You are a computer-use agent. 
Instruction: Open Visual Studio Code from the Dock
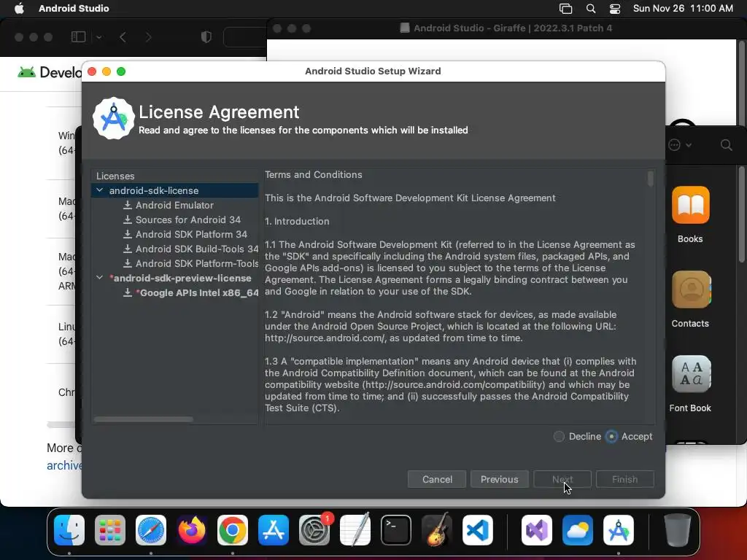coord(477,530)
